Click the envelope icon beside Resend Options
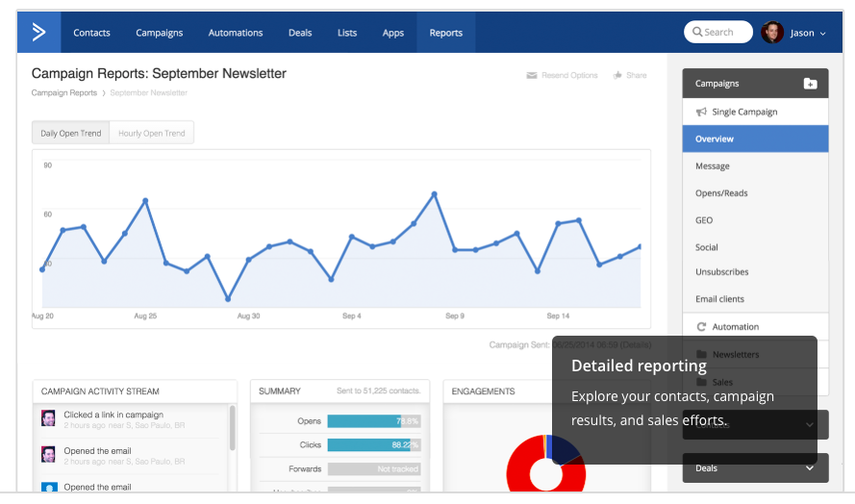The image size is (855, 504). [x=532, y=75]
